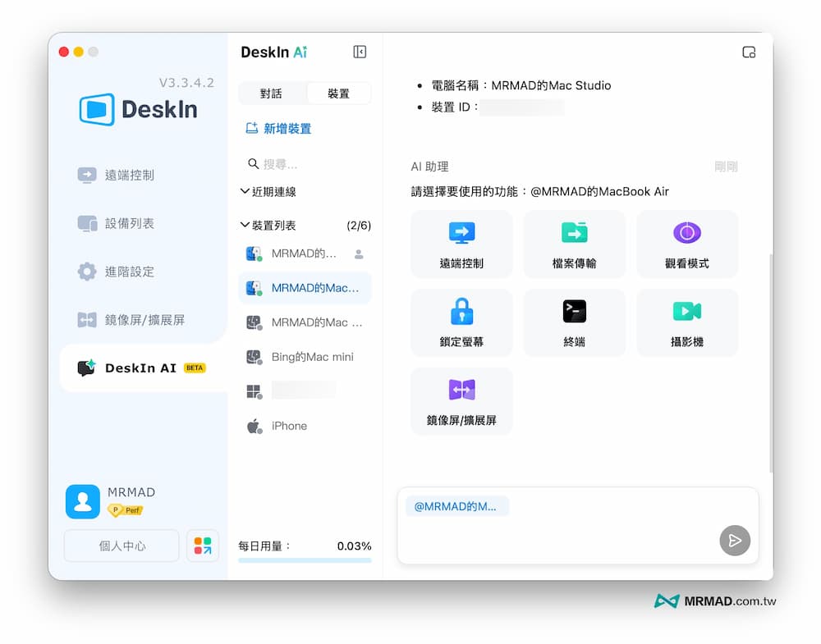Viewport: 821px width, 644px height.
Task: Open the 檔案傳輸 file transfer function
Action: (574, 244)
